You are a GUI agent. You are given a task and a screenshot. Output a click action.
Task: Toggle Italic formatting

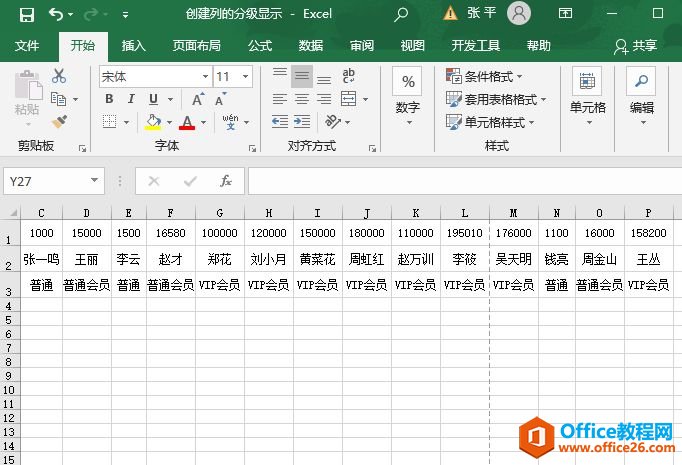click(131, 99)
